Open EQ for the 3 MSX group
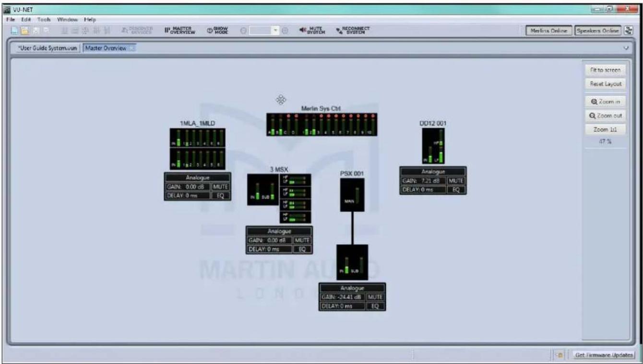The height and width of the screenshot is (364, 643). pos(302,249)
